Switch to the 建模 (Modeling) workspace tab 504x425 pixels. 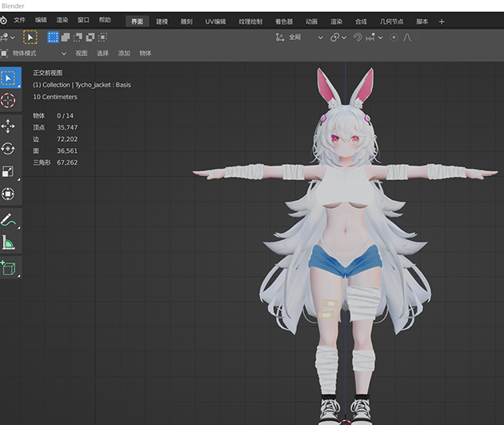point(162,22)
